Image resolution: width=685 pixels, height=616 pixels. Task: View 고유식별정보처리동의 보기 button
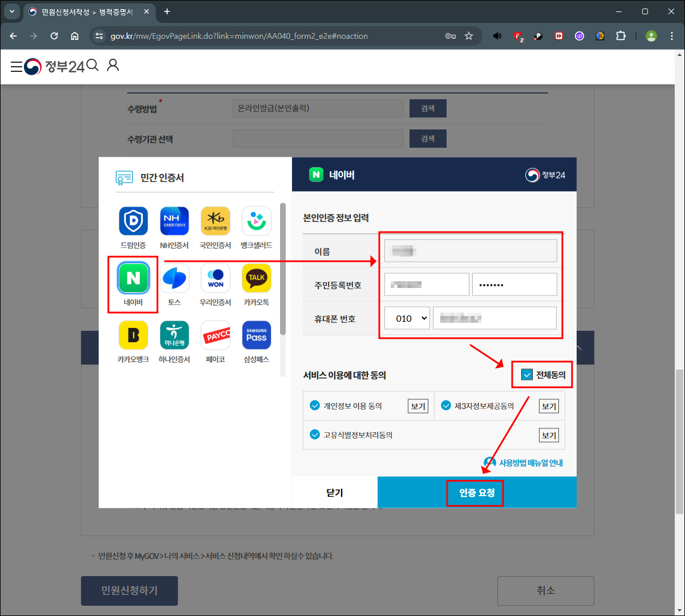pyautogui.click(x=549, y=435)
